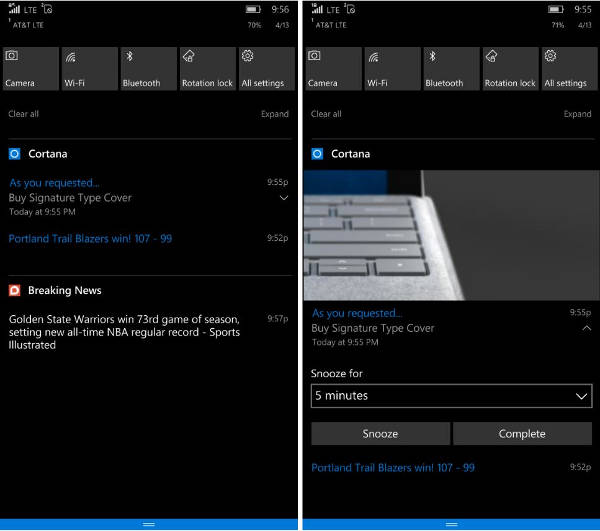Open Camera quick action on left screen

click(30, 68)
